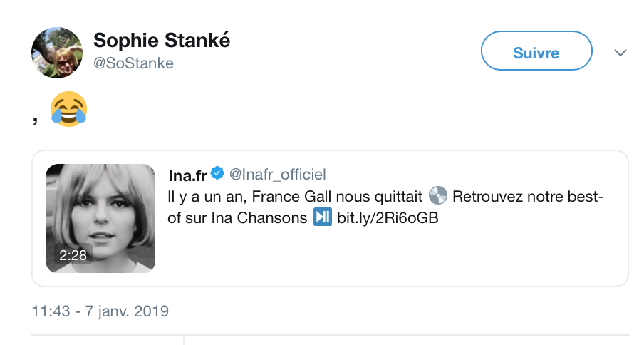The width and height of the screenshot is (644, 345).
Task: Open the 11:43 - 7 janv. 2019 timestamp
Action: 100,311
